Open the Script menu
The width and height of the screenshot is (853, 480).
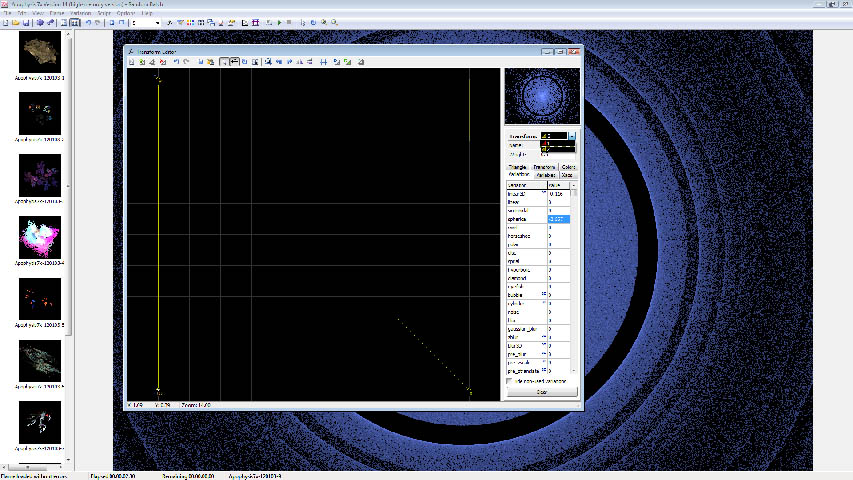click(x=104, y=13)
